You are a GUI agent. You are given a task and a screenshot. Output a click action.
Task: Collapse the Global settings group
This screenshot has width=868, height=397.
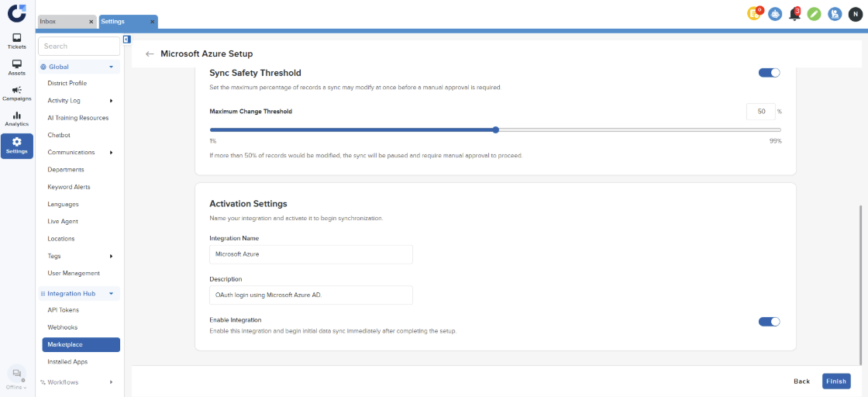pyautogui.click(x=111, y=67)
